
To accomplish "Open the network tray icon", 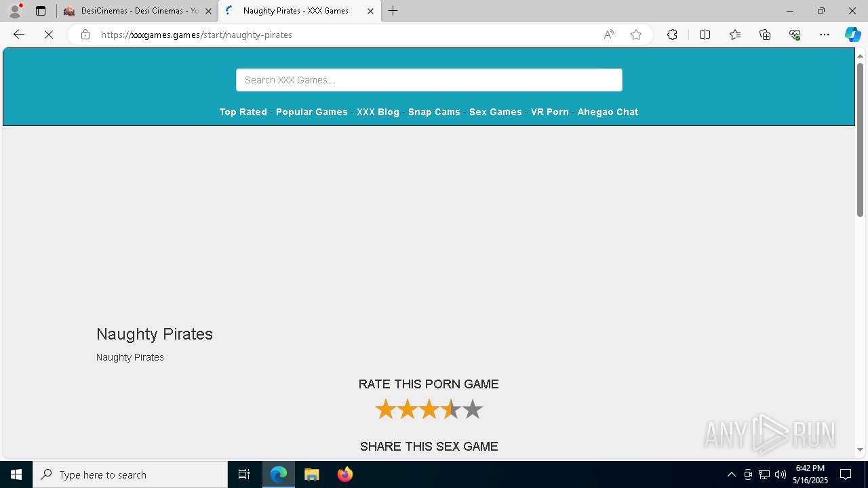I will coord(764,474).
